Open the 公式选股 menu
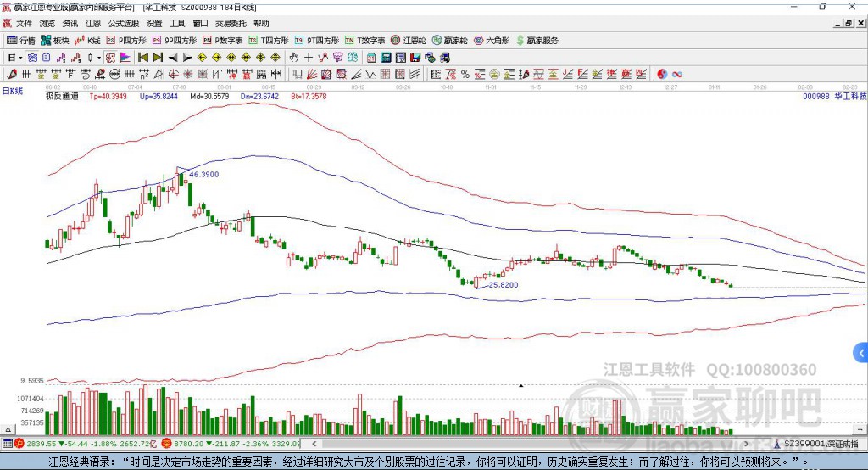Image resolution: width=868 pixels, height=470 pixels. tap(123, 23)
